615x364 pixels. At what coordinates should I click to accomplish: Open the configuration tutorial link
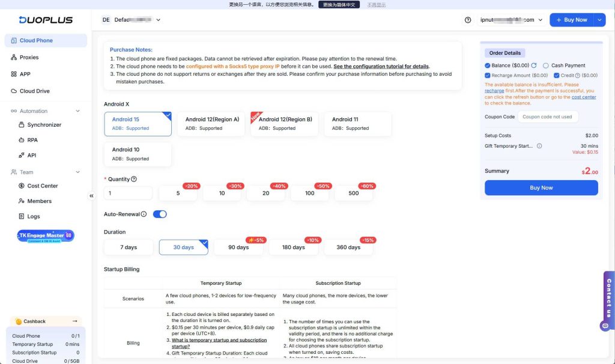(381, 66)
